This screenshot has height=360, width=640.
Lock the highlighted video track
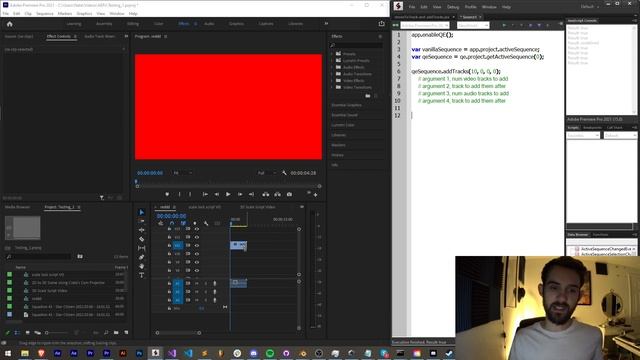[169, 245]
